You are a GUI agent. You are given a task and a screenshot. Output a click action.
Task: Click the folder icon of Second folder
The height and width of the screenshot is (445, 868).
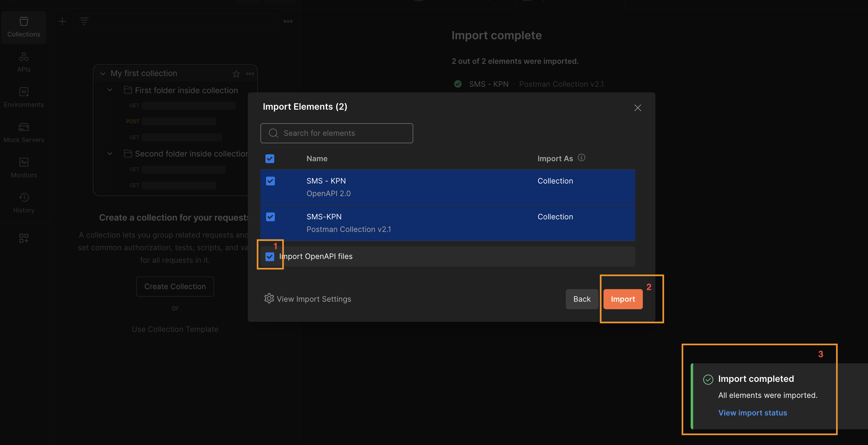(x=128, y=153)
